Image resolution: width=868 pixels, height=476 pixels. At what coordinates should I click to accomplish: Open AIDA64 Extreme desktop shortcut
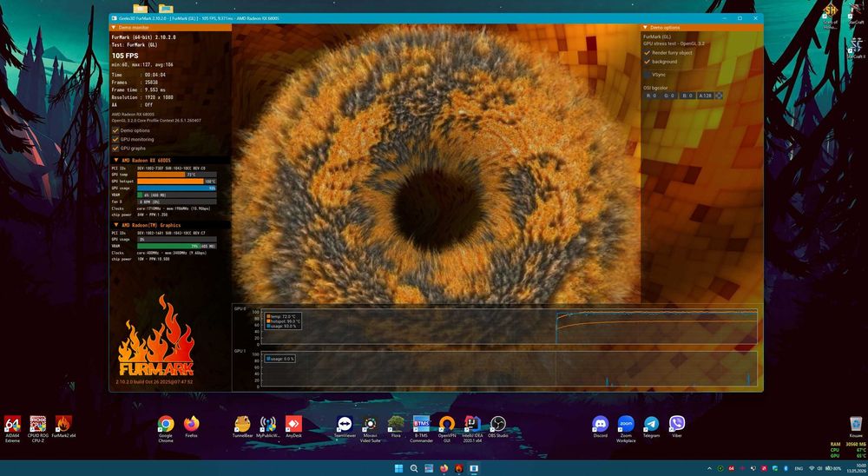[12, 428]
